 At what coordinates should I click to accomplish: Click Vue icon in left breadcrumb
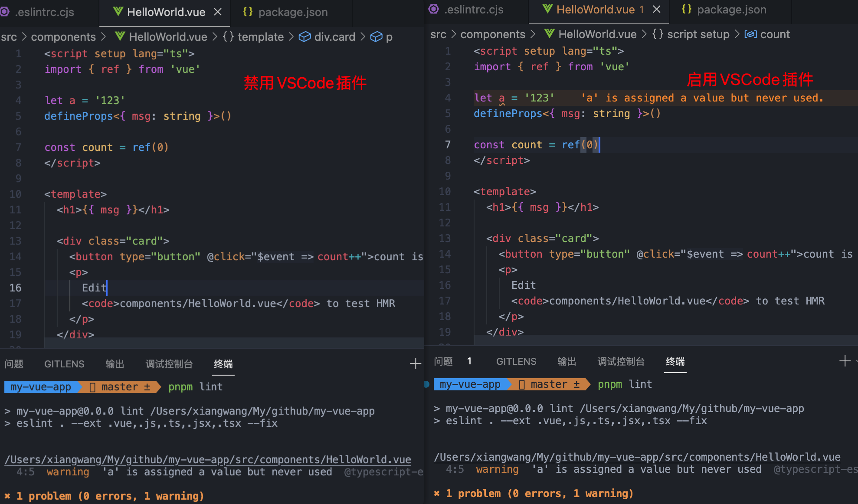click(120, 36)
